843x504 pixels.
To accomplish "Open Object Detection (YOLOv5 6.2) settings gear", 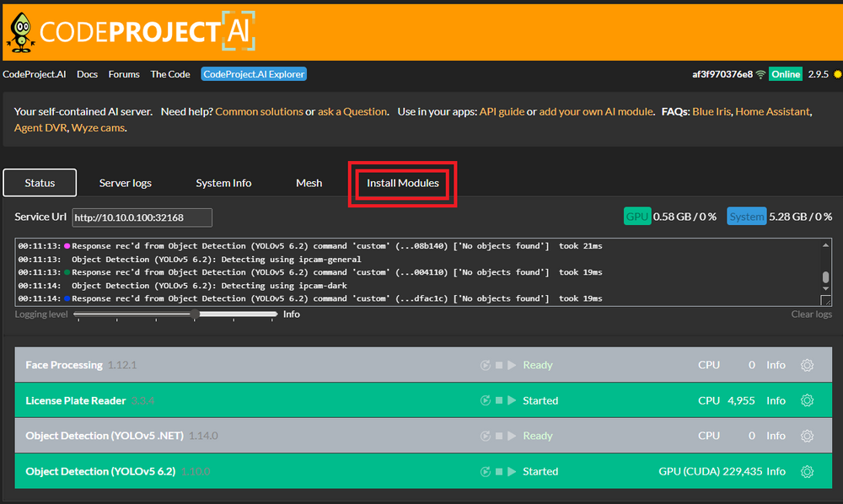I will tap(807, 472).
